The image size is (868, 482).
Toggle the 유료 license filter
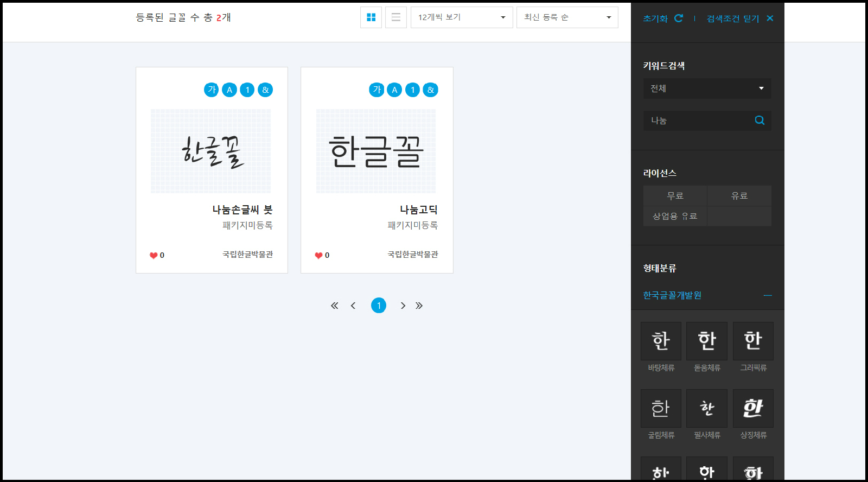pyautogui.click(x=739, y=196)
